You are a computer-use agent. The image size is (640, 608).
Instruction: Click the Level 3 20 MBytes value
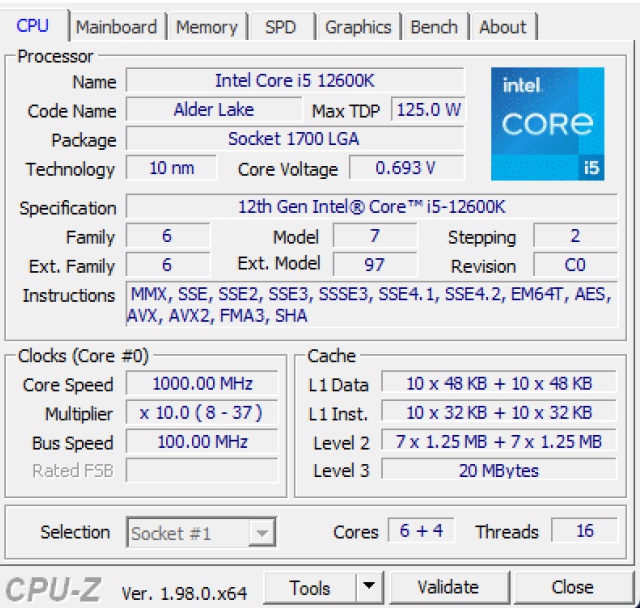499,470
